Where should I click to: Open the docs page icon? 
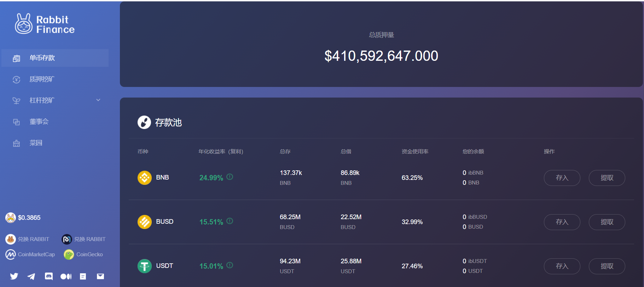83,276
